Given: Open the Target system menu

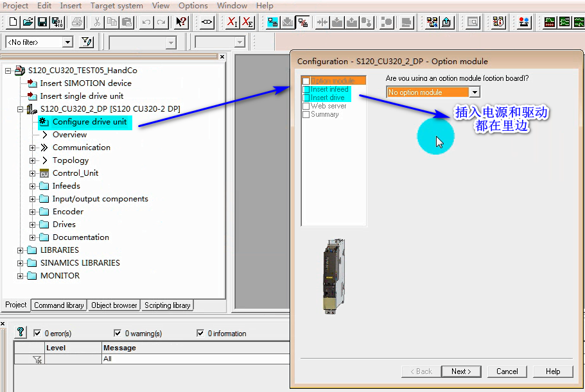Looking at the screenshot, I should click(x=116, y=6).
